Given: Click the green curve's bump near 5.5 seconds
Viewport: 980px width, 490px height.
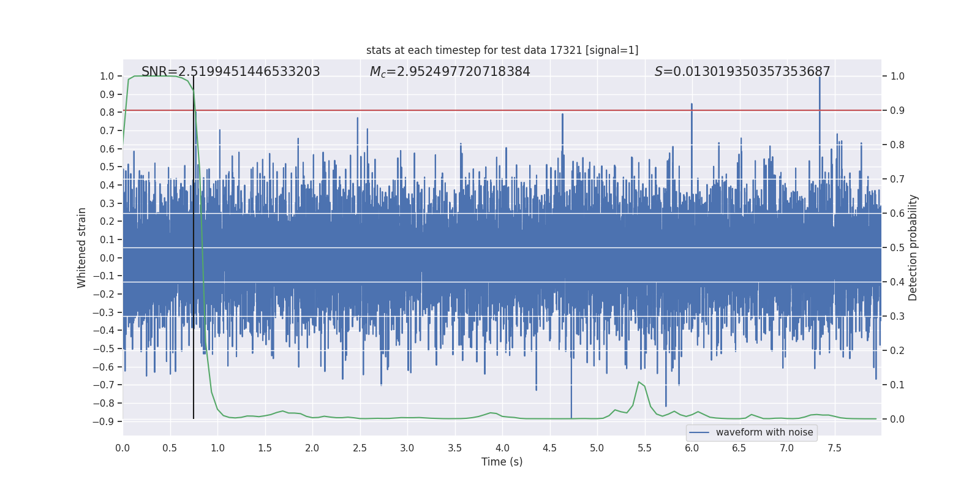Looking at the screenshot, I should coord(639,382).
